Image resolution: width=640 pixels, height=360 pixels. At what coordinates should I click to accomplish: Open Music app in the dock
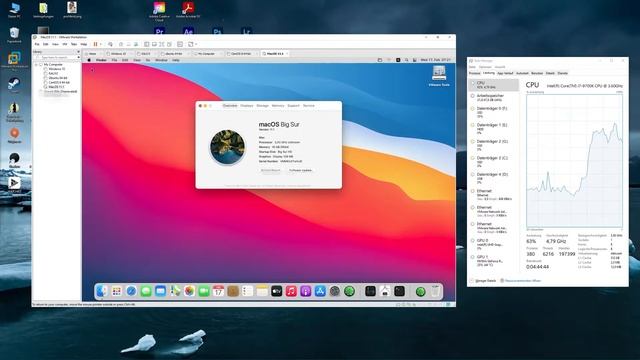click(x=291, y=291)
